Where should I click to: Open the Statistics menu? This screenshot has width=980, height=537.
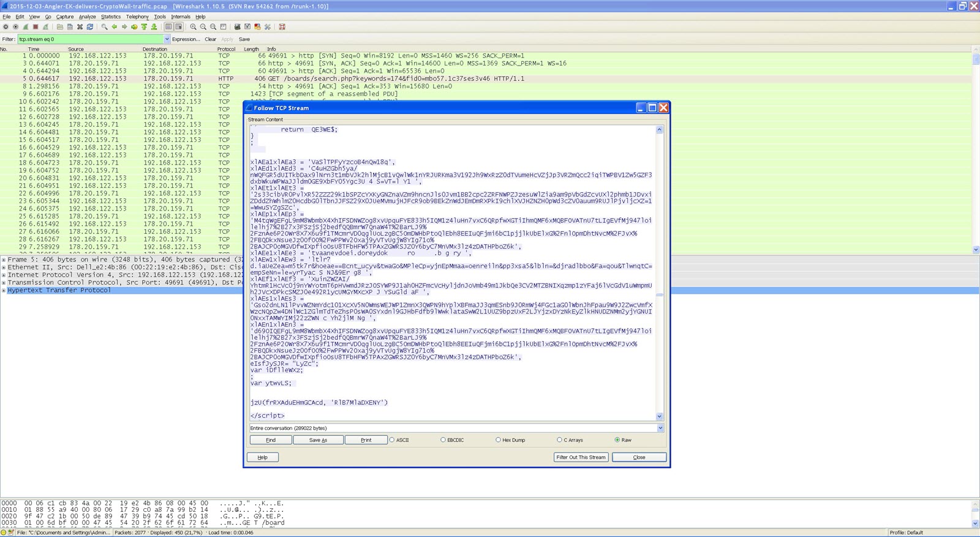tap(111, 17)
